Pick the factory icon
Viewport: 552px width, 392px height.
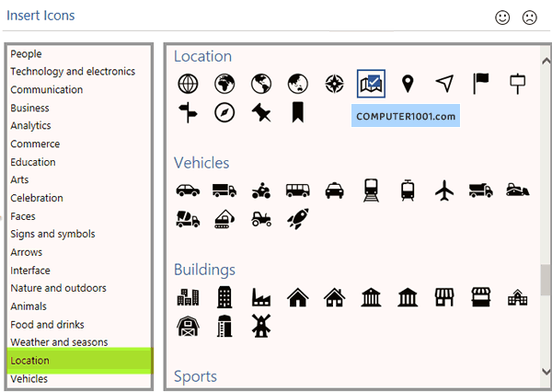[x=261, y=297]
